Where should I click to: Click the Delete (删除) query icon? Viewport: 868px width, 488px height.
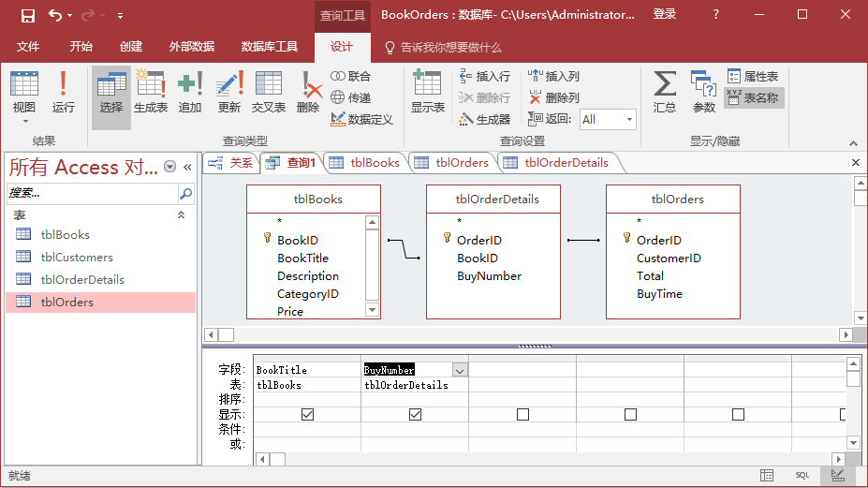coord(308,92)
